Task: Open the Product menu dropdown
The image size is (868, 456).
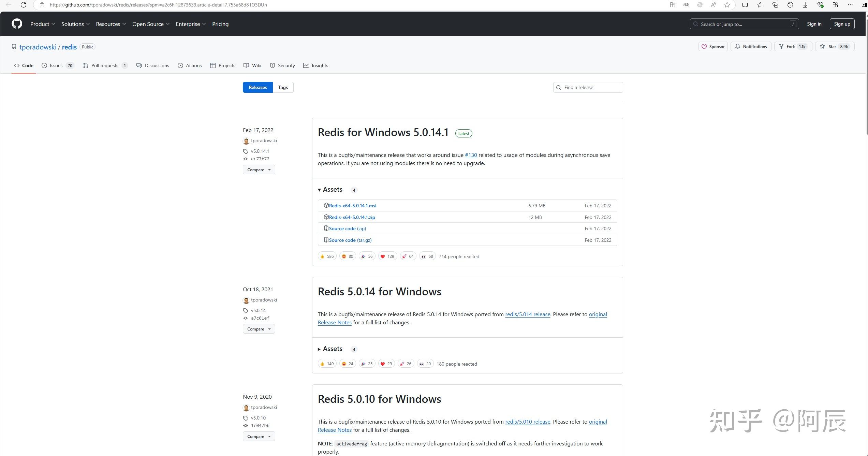Action: point(42,24)
